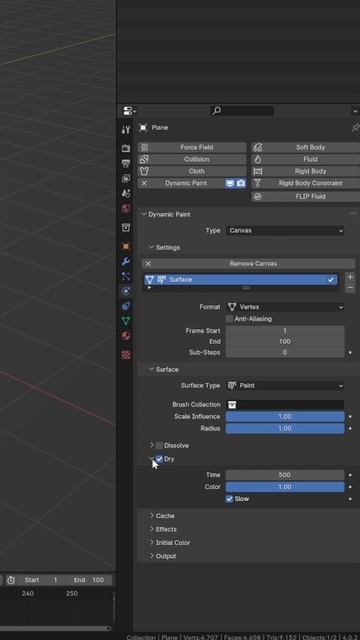Expand the Cache subpanel
The height and width of the screenshot is (640, 360).
tap(151, 516)
